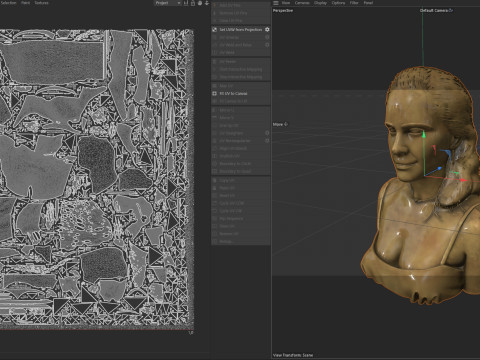This screenshot has width=480, height=360.
Task: Open the viewport Display menu
Action: point(320,3)
